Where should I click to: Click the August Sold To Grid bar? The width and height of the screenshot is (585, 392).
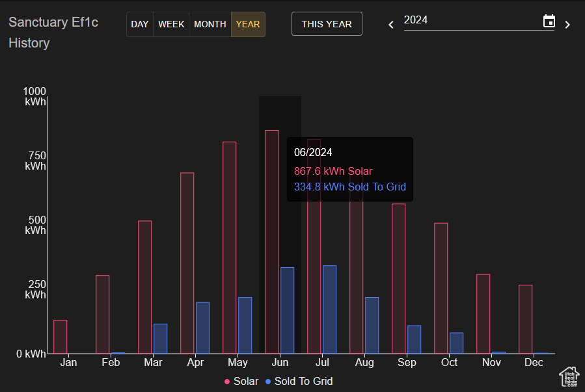click(372, 325)
